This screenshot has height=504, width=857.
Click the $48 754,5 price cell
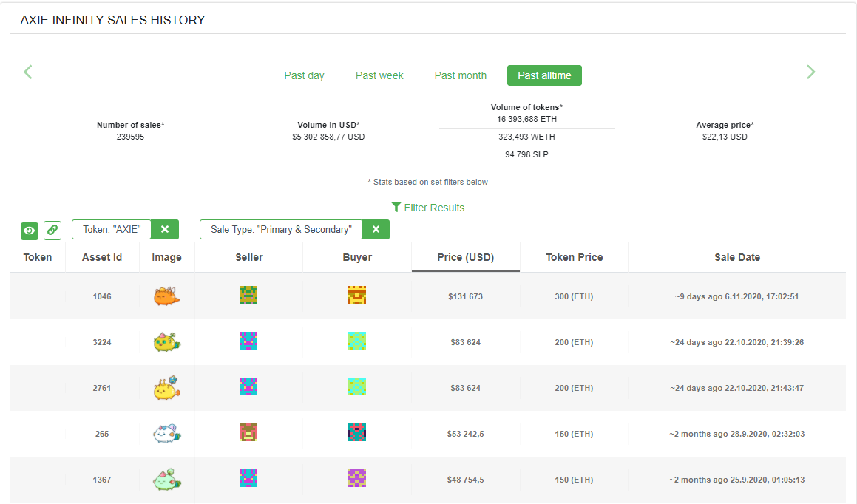click(x=466, y=480)
